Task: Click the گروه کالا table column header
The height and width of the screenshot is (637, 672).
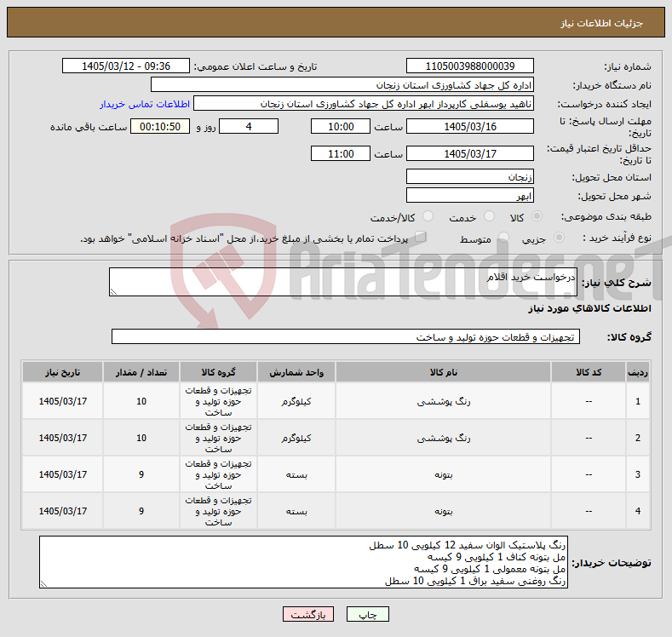Action: 218,372
